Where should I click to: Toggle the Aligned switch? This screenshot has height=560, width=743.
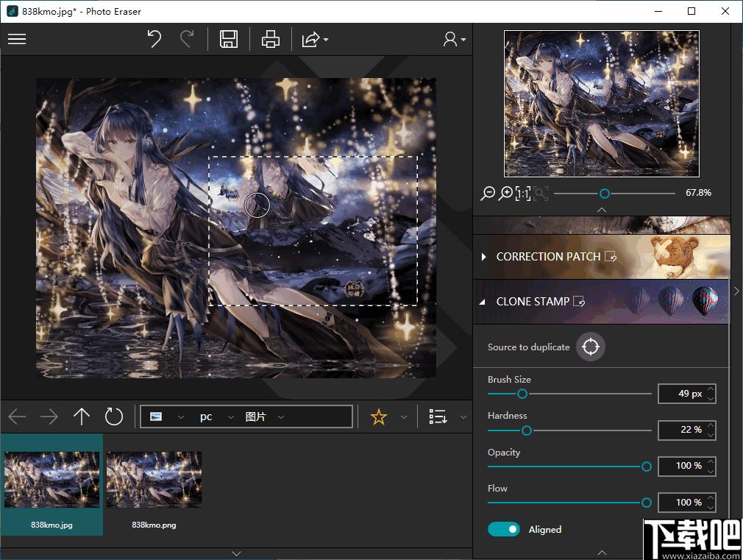[x=504, y=529]
